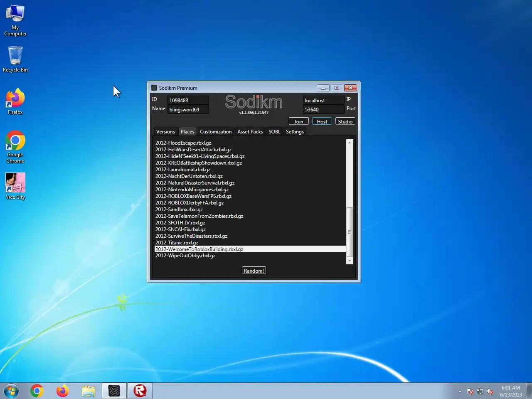Click the places list scrollbar thumb

click(x=350, y=232)
